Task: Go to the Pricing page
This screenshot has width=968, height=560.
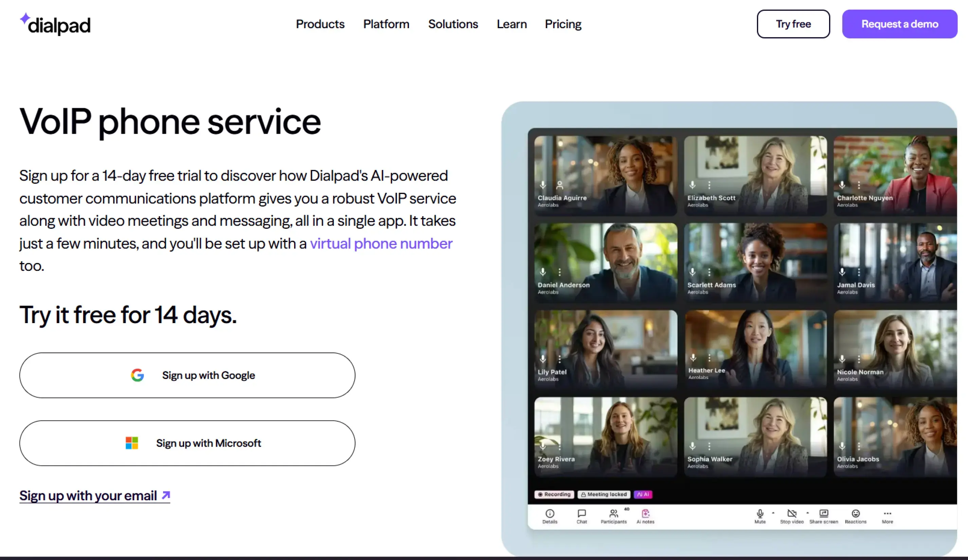Action: pyautogui.click(x=563, y=24)
